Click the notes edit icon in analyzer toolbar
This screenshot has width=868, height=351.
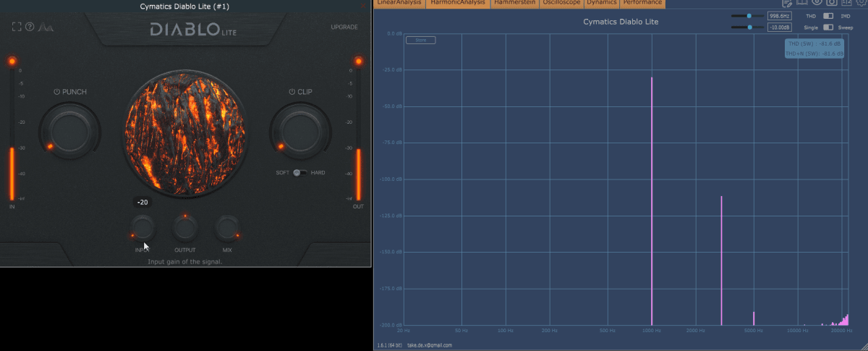click(788, 4)
